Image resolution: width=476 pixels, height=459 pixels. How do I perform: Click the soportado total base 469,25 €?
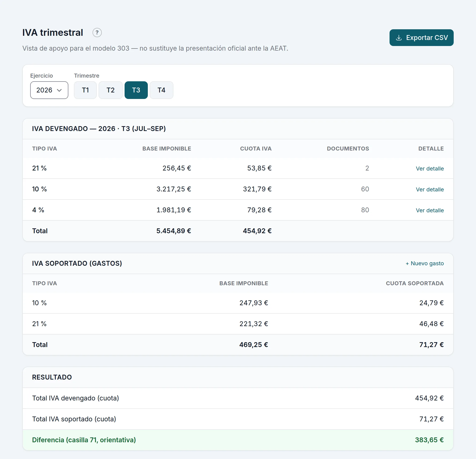(254, 345)
